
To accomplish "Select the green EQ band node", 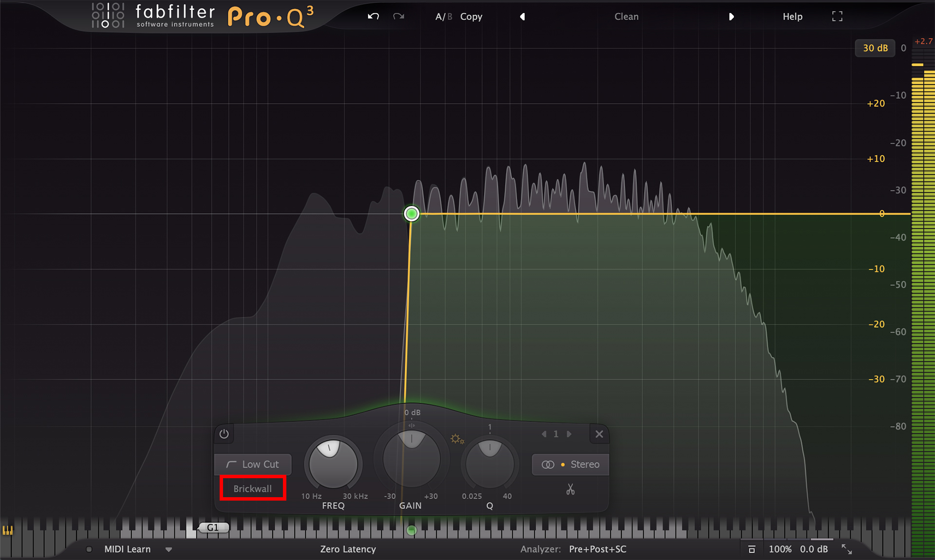I will (x=411, y=213).
